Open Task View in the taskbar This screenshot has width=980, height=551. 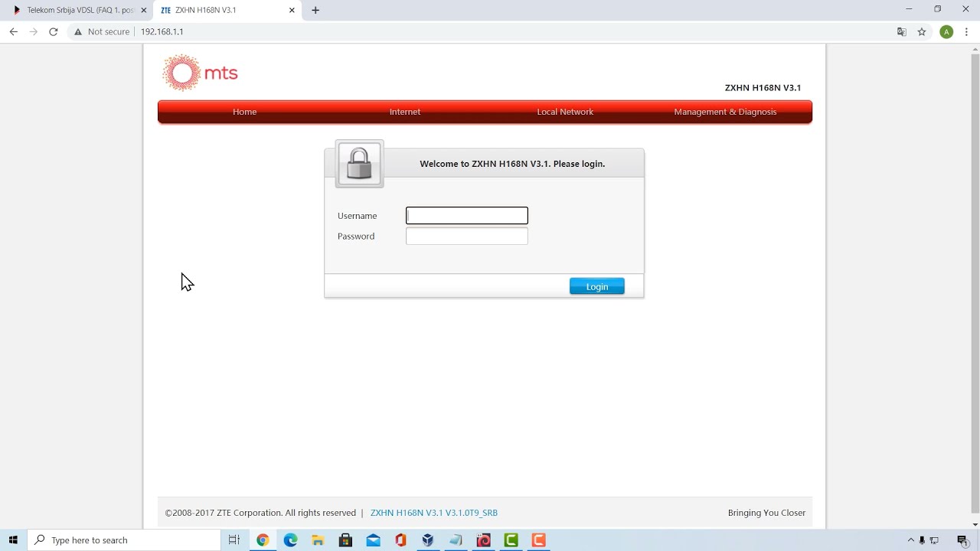234,540
